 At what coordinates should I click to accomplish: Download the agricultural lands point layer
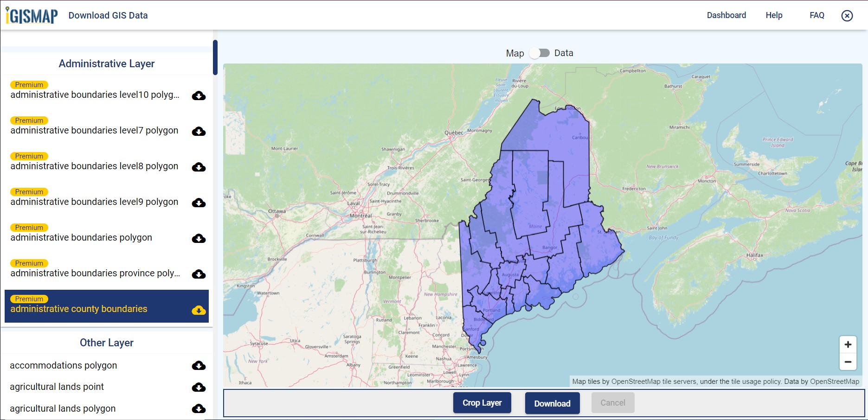[198, 388]
